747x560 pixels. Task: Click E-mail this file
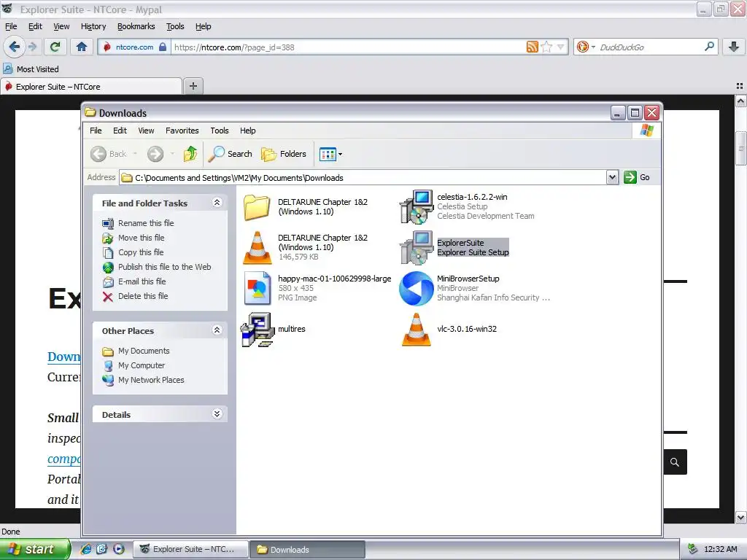coord(142,281)
